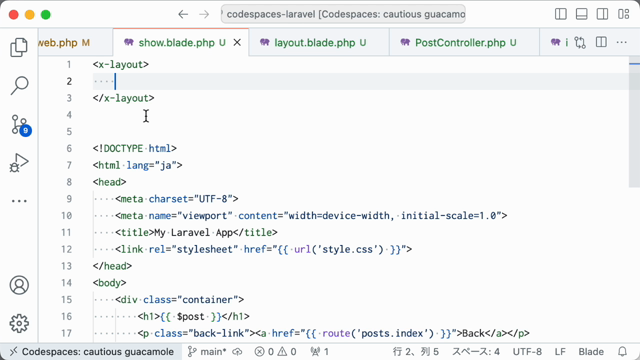Open the editor More Actions menu

click(622, 42)
